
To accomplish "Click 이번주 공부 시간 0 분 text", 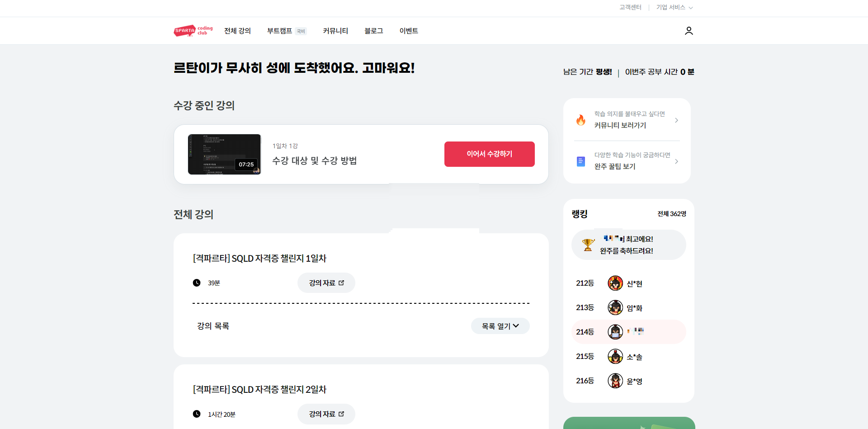I will [x=660, y=72].
